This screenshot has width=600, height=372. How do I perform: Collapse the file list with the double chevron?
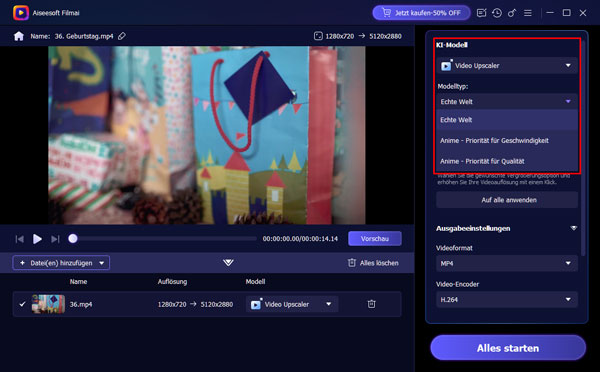pyautogui.click(x=228, y=263)
